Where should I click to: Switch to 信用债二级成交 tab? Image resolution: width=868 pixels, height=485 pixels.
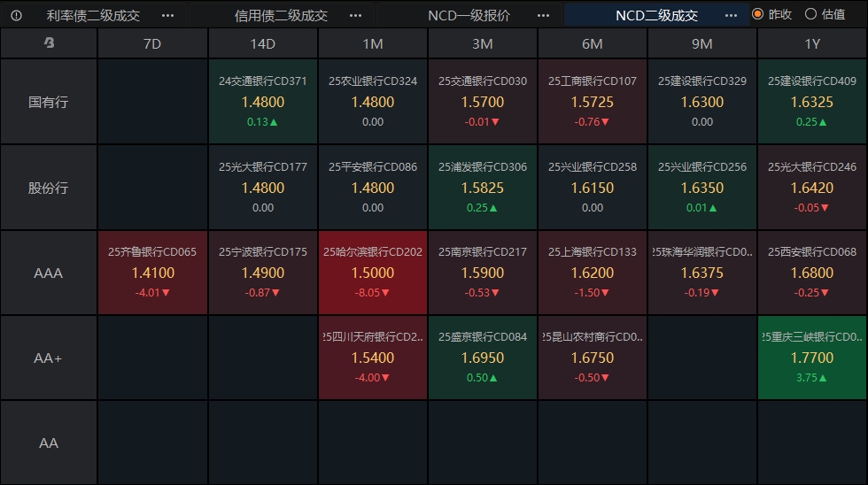(x=281, y=15)
